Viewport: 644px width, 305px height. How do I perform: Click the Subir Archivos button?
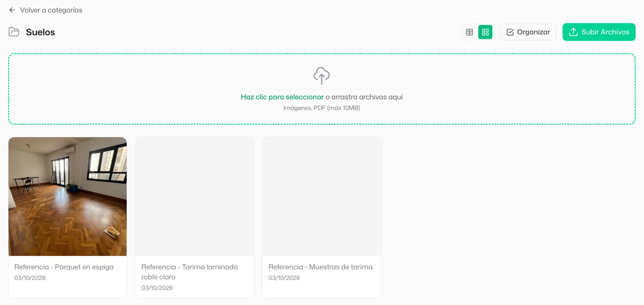point(599,32)
